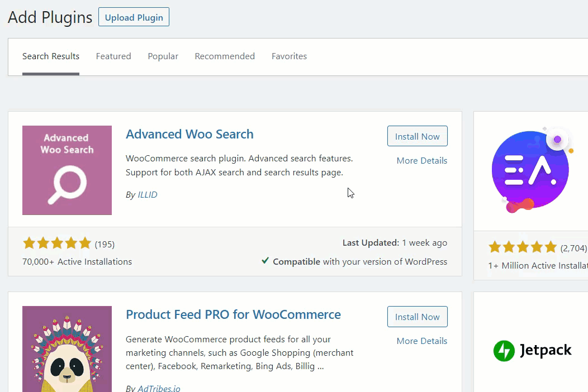Screen dimensions: 588x392
Task: Click the star rating of Advanced Woo Search
Action: [57, 243]
